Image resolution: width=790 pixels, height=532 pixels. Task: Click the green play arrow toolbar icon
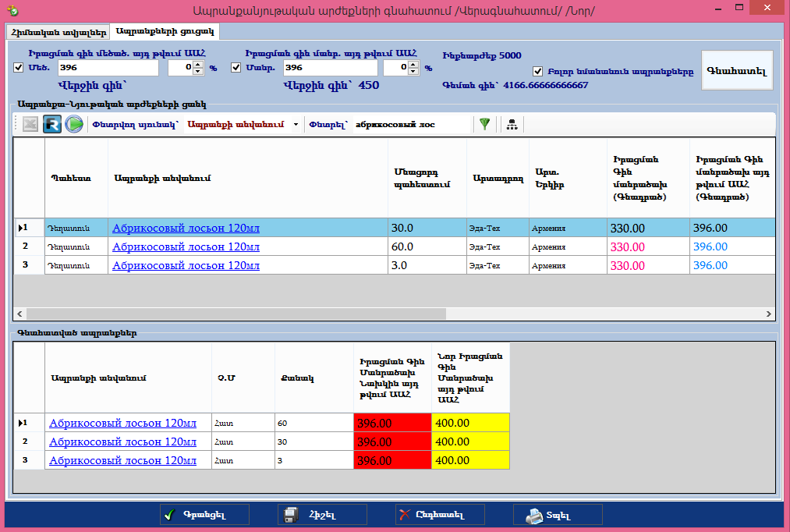point(74,124)
